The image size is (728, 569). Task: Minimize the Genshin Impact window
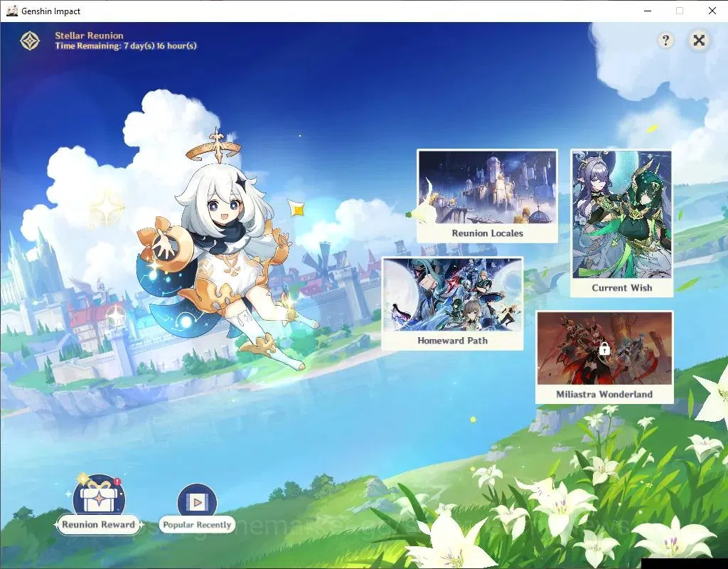point(648,11)
